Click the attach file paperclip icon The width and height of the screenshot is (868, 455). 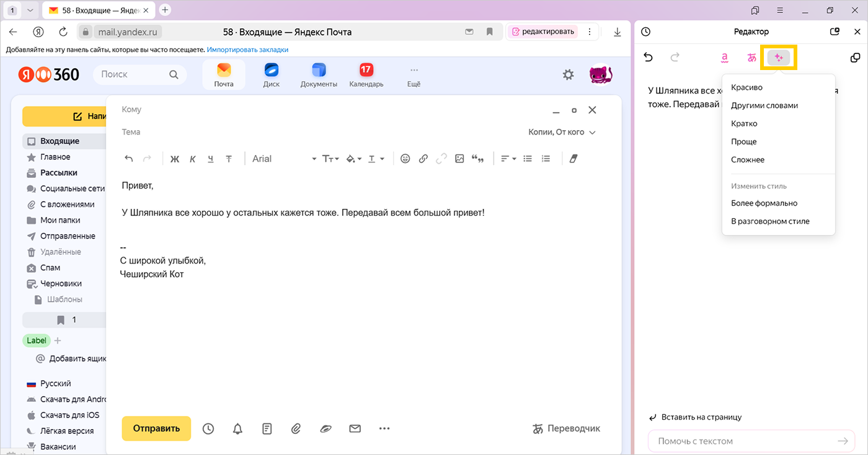pos(296,428)
